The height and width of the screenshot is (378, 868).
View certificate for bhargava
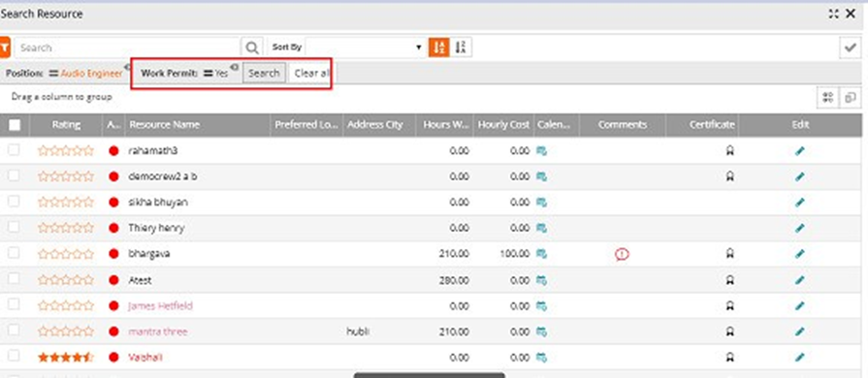[729, 254]
